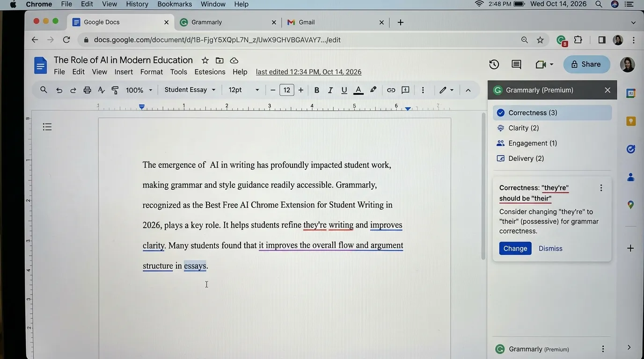Viewport: 644px width, 359px height.
Task: Open the comment history icon
Action: tap(516, 65)
